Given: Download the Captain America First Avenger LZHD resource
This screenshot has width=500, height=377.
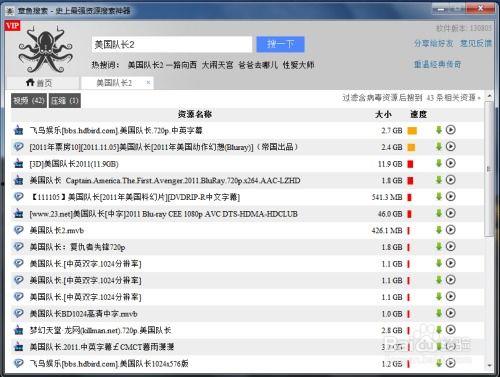Looking at the screenshot, I should [x=439, y=180].
